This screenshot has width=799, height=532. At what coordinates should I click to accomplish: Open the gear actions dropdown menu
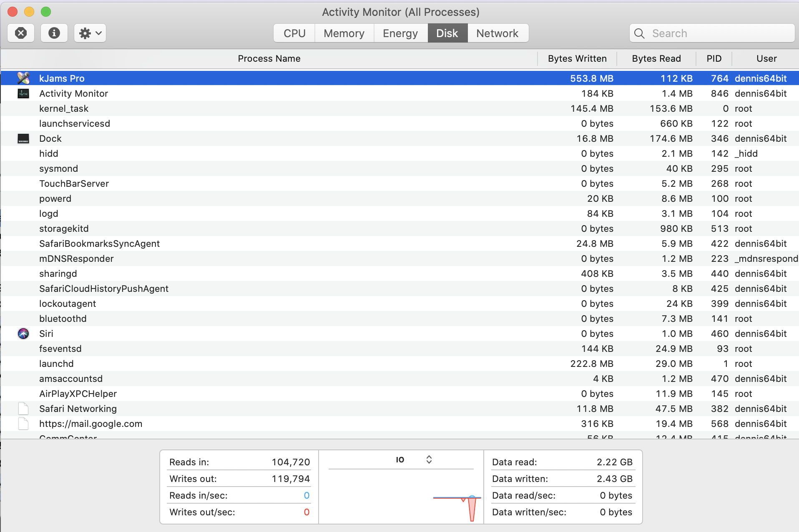click(x=90, y=33)
